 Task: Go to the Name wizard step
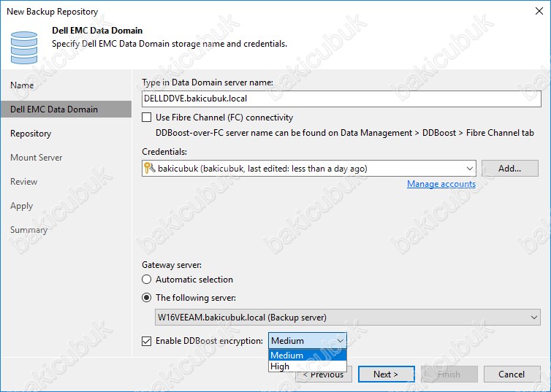(x=22, y=85)
